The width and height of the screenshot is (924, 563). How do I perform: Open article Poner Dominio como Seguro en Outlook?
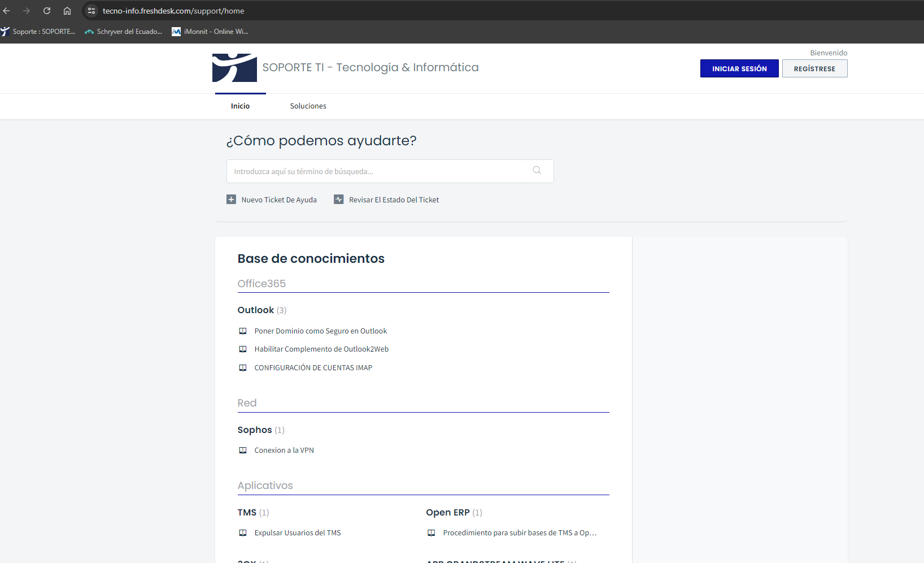[320, 331]
